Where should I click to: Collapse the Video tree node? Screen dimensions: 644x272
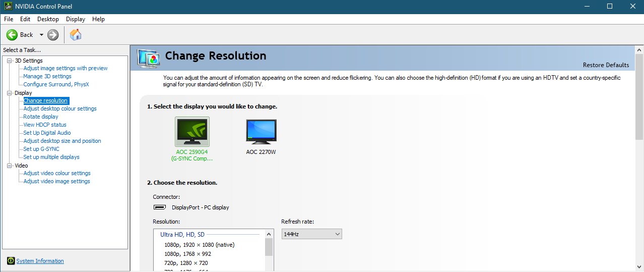click(9, 166)
